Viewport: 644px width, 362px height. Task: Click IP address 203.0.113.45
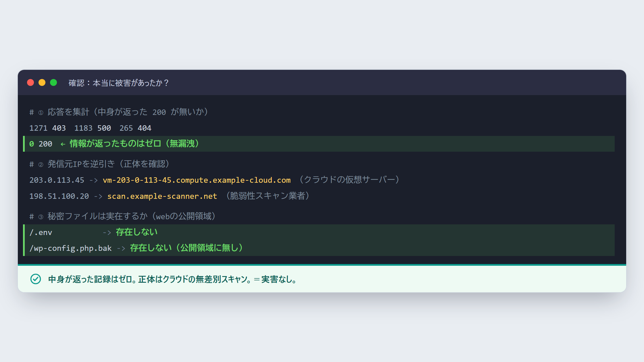click(57, 180)
